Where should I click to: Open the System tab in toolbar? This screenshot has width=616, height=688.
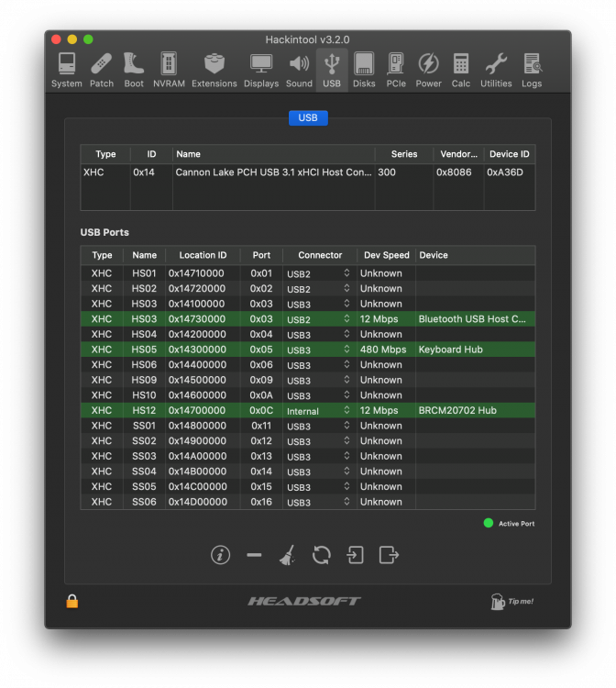pyautogui.click(x=67, y=71)
